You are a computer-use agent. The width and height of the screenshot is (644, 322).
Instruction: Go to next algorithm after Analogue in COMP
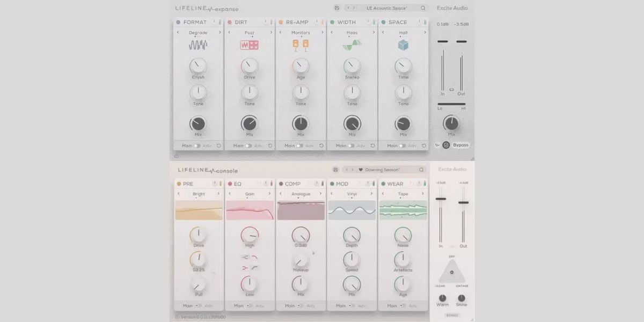[321, 194]
